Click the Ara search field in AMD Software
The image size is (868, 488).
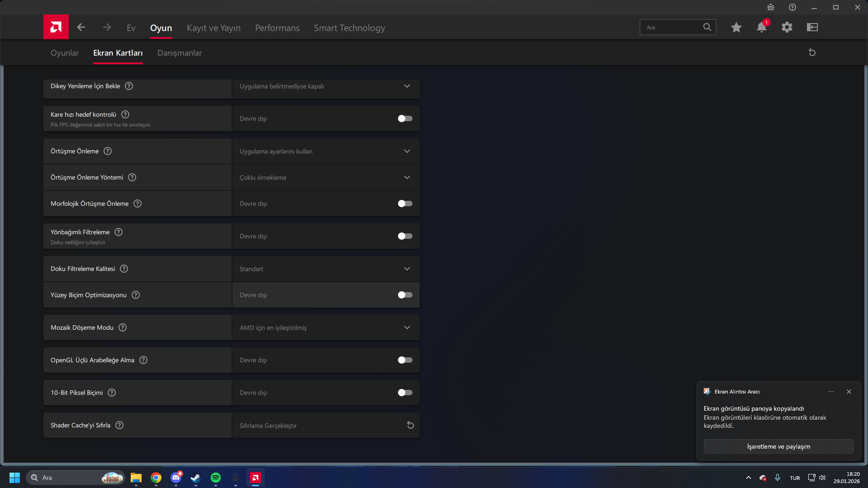pyautogui.click(x=678, y=27)
